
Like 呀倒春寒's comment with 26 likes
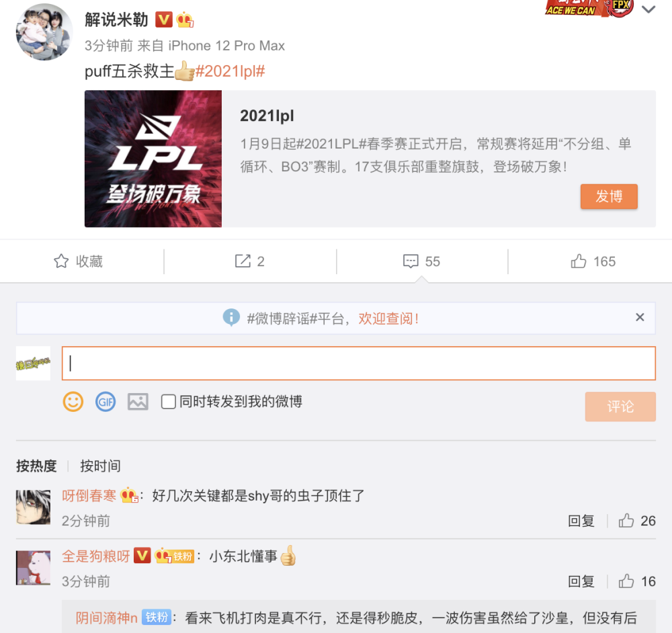click(x=637, y=521)
